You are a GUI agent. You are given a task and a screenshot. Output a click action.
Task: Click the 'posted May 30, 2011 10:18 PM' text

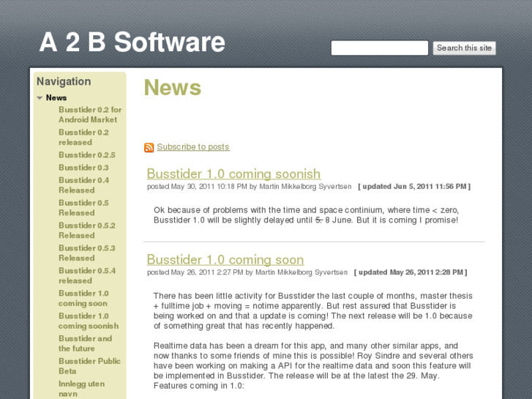coord(197,187)
